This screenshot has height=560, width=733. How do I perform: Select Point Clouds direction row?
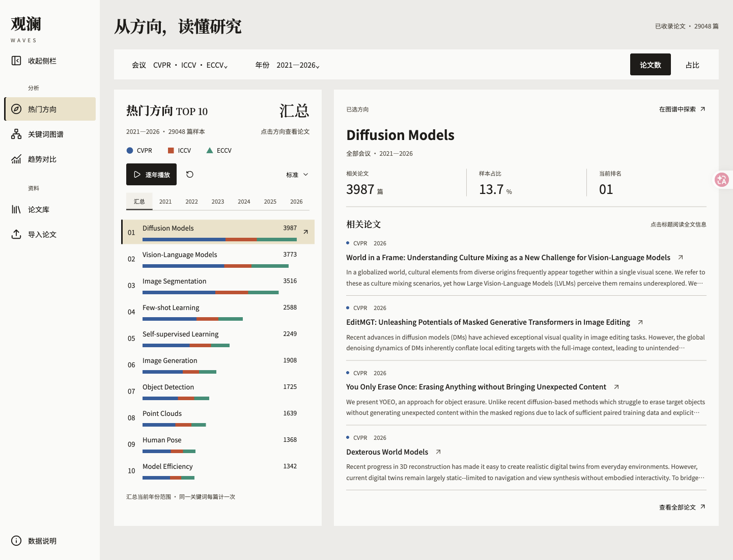click(218, 417)
